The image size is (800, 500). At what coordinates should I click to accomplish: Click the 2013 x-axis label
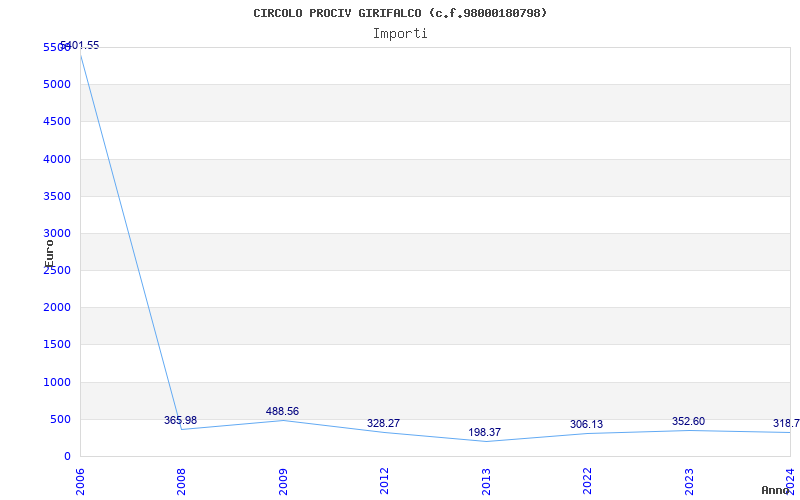coord(486,482)
